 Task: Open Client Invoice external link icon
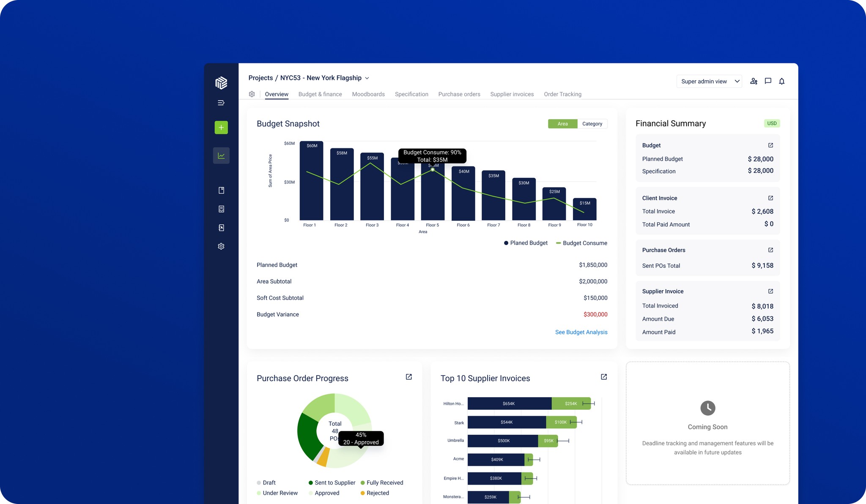click(x=770, y=198)
